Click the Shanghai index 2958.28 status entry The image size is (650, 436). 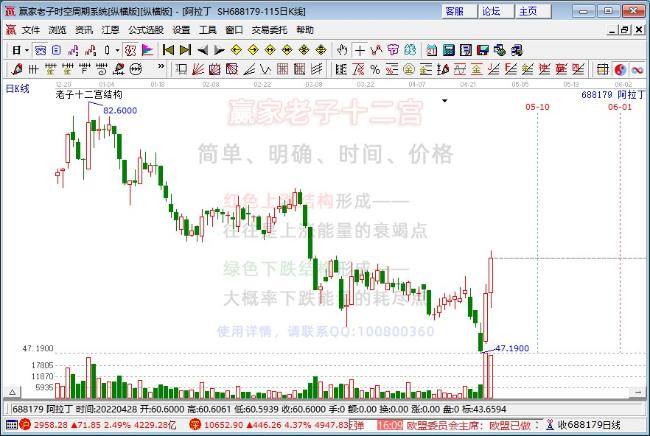click(99, 425)
